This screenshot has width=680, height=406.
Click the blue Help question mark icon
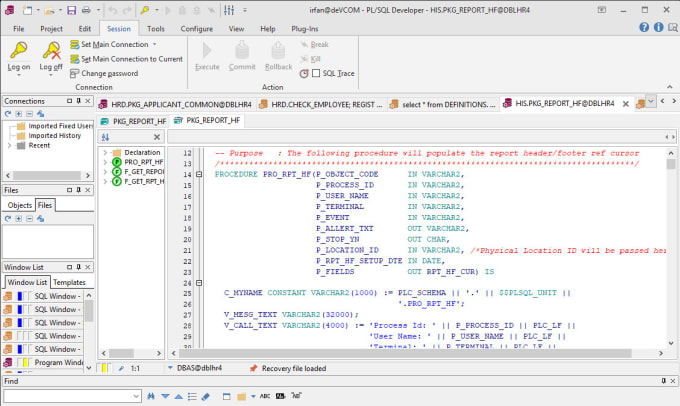[x=644, y=27]
